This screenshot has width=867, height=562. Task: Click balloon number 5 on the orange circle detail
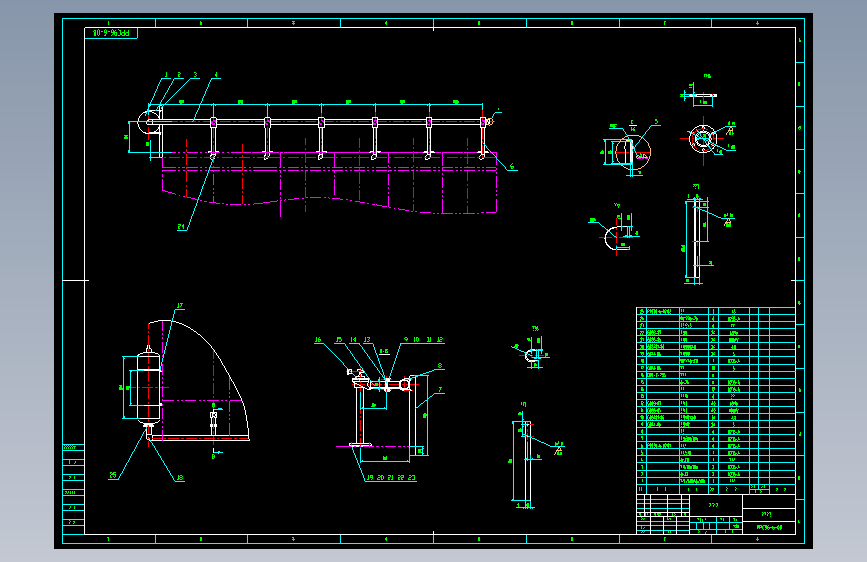656,122
